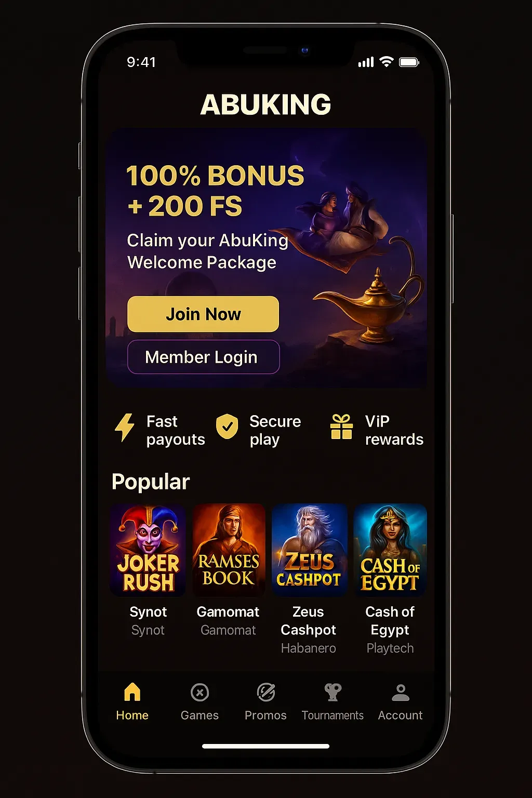Tap the battery status icon
The image size is (532, 798).
pos(409,62)
